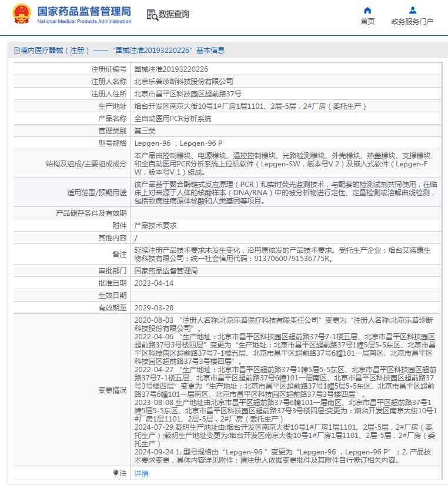Click the 有效期至 label
The width and height of the screenshot is (448, 485).
pyautogui.click(x=112, y=308)
